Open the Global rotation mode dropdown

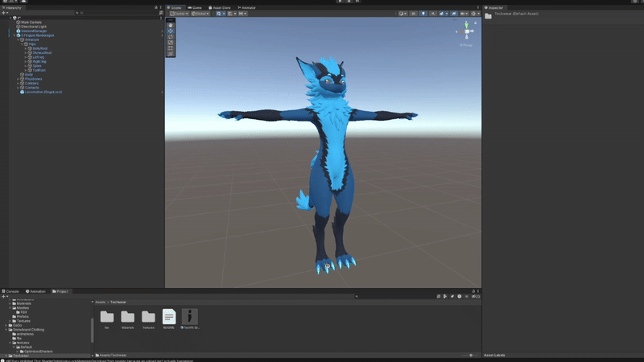click(200, 14)
